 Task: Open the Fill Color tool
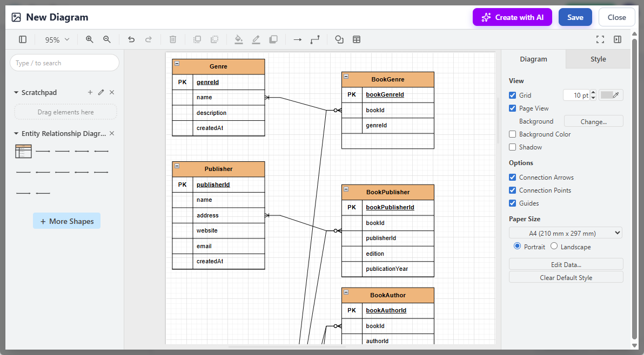239,39
